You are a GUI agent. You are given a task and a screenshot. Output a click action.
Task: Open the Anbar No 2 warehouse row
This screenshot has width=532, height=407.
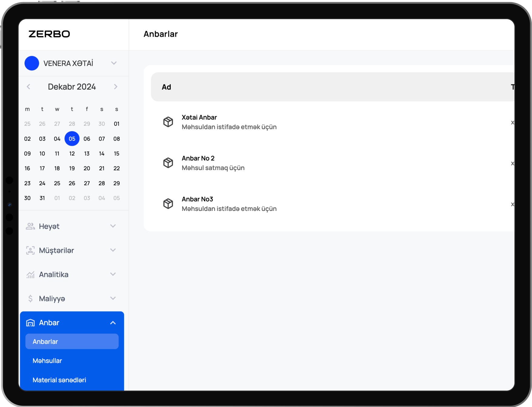point(333,163)
